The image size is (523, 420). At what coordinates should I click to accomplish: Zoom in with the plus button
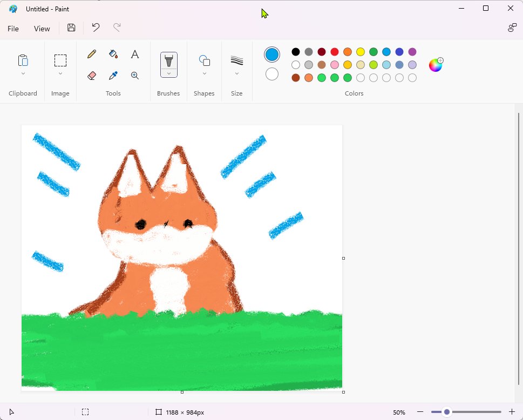(x=512, y=412)
